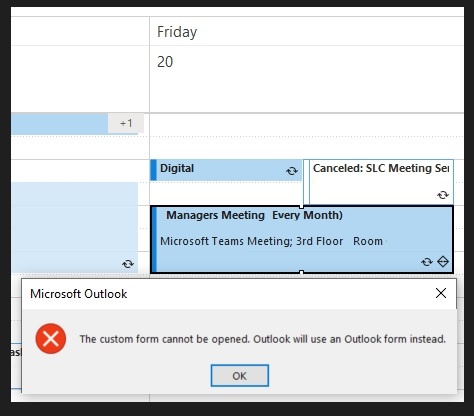The image size is (474, 416).
Task: Click bottom resize handle of Managers Meeting
Action: tap(301, 273)
